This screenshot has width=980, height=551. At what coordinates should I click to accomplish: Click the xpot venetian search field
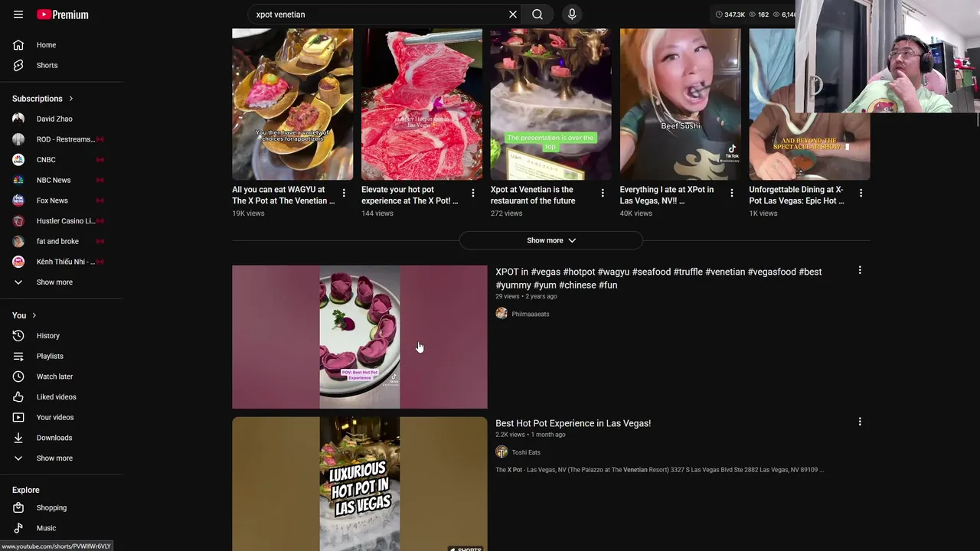coord(379,15)
